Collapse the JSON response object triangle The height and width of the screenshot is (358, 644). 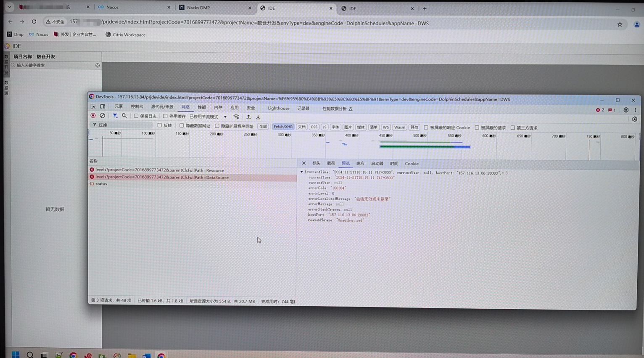point(301,172)
